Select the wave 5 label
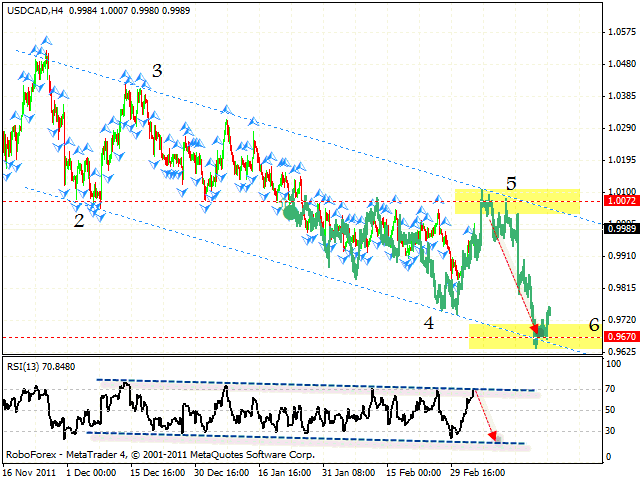Image resolution: width=640 pixels, height=480 pixels. pyautogui.click(x=511, y=184)
